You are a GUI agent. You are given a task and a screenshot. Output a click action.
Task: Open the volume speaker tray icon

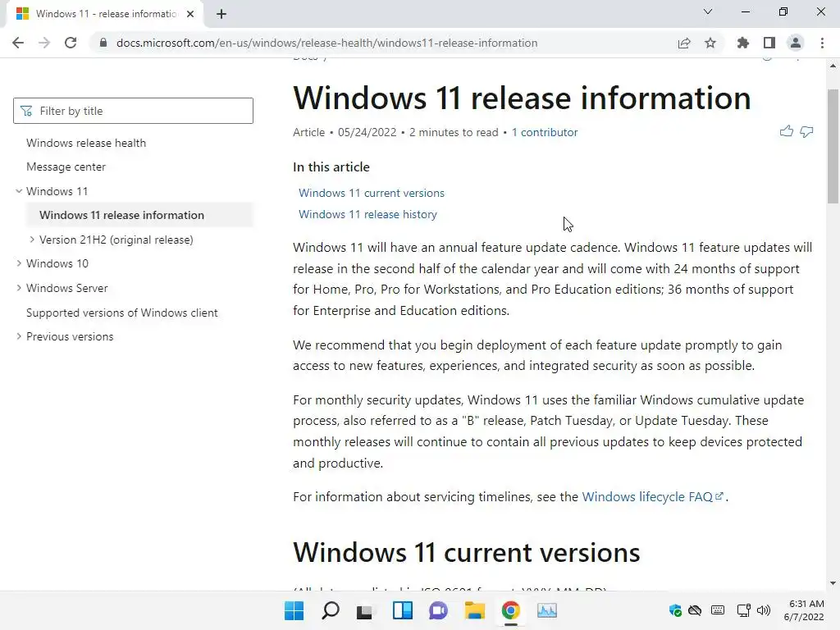tap(764, 610)
